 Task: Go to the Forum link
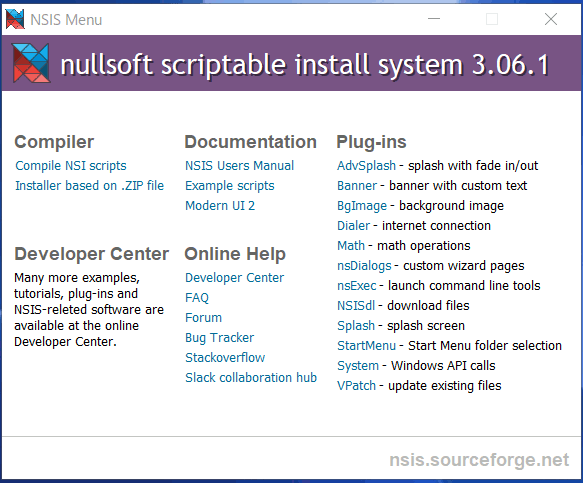coord(203,318)
